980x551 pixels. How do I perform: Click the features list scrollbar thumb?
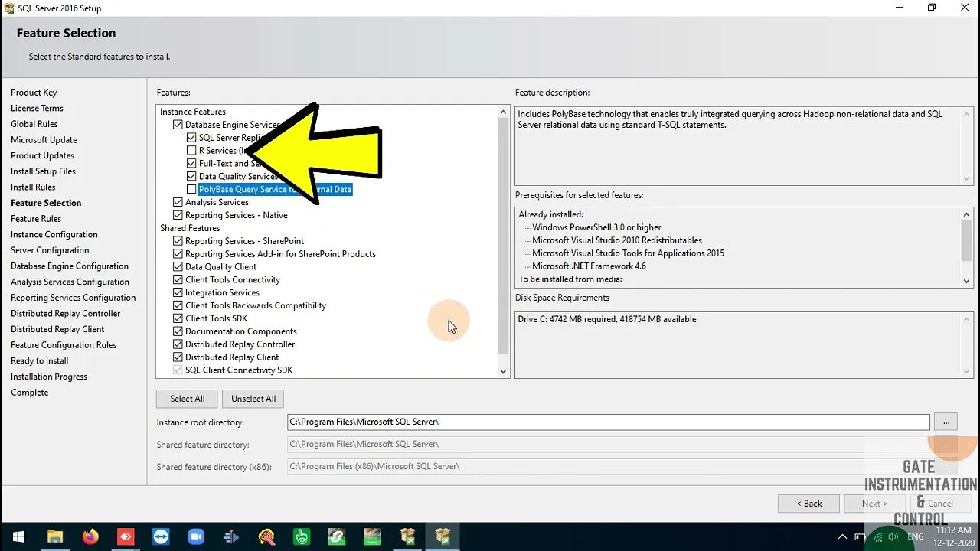(x=503, y=236)
